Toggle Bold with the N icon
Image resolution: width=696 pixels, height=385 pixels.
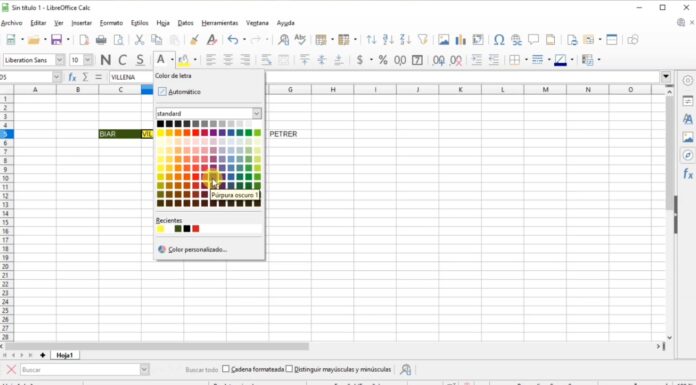coord(106,60)
